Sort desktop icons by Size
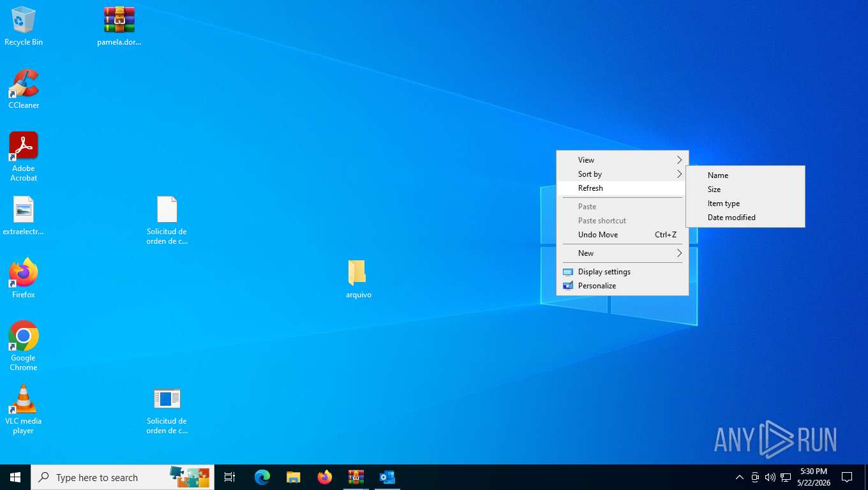The image size is (868, 490). point(745,189)
